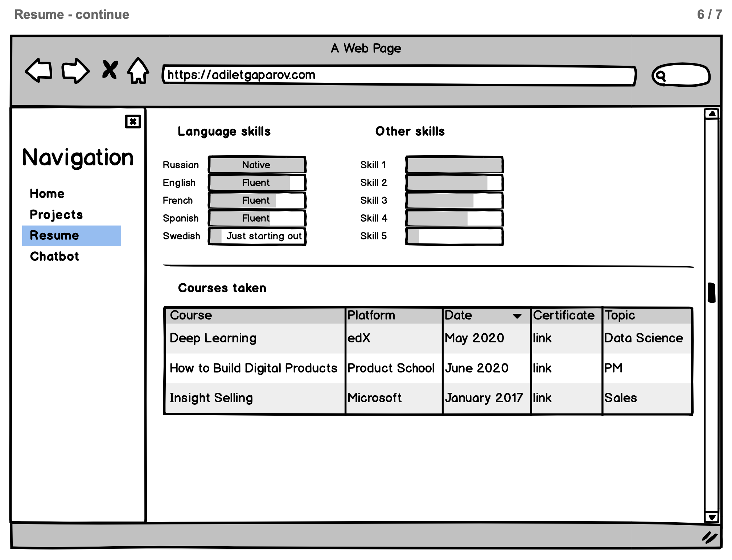Open Deep Learning certificate link

coord(542,338)
